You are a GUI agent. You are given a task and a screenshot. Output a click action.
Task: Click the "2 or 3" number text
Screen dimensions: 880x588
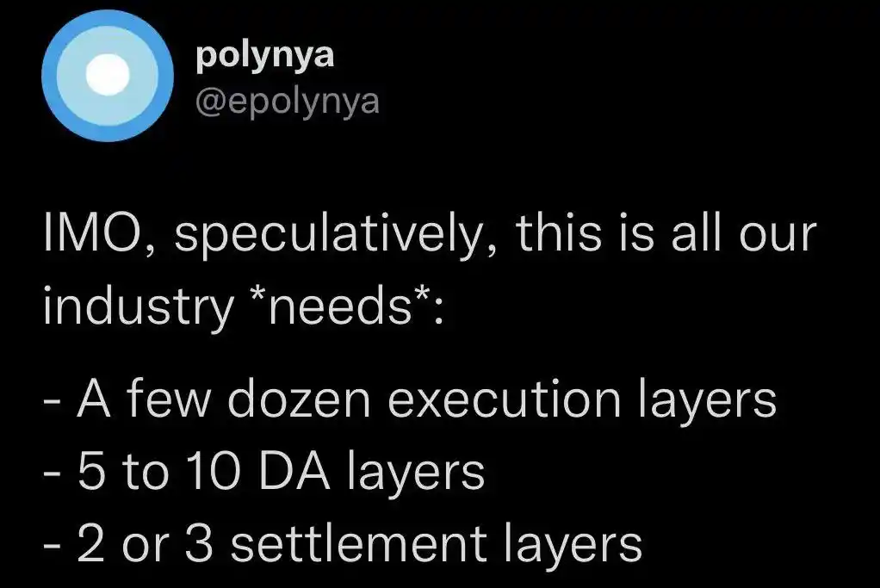pyautogui.click(x=144, y=544)
